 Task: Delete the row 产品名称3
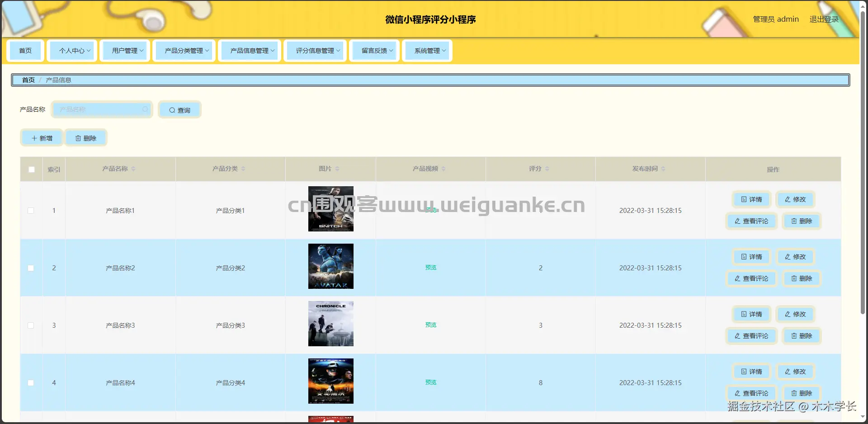[x=802, y=336]
